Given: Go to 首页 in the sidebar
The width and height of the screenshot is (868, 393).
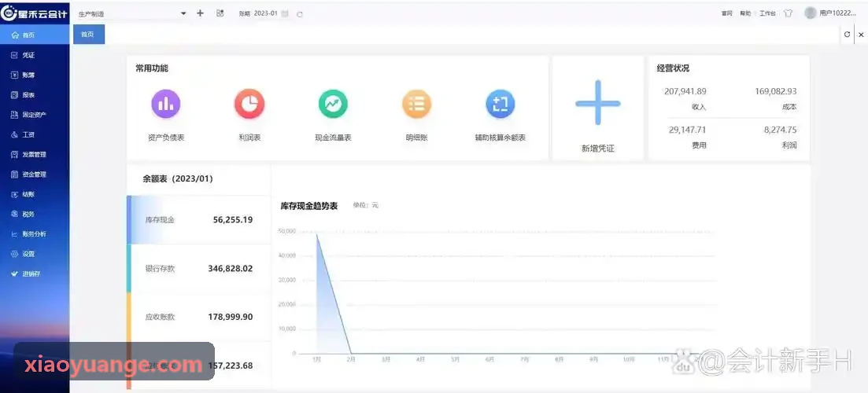Looking at the screenshot, I should coord(35,35).
